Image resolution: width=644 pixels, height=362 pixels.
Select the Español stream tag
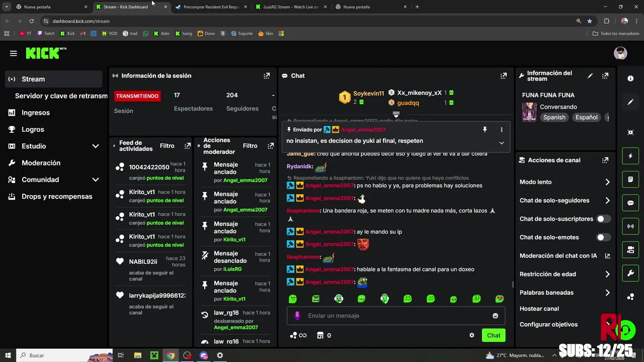587,117
